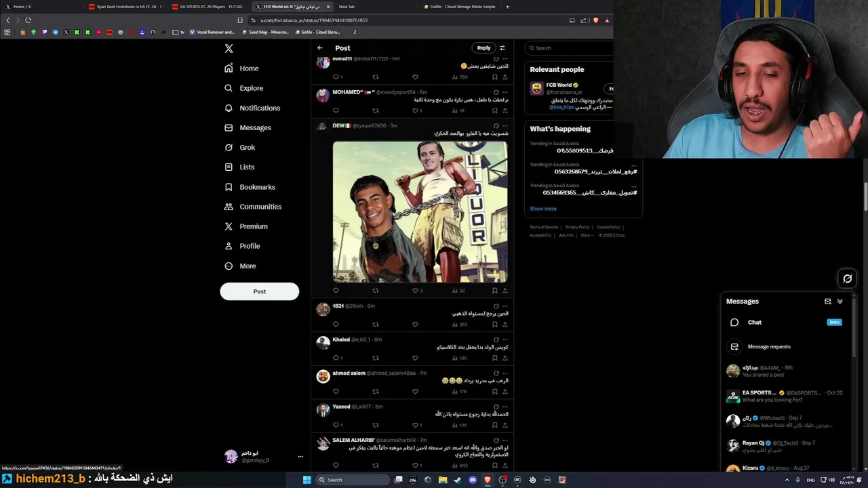Screen dimensions: 868x488
Task: Click the Show more trending link
Action: [x=542, y=209]
